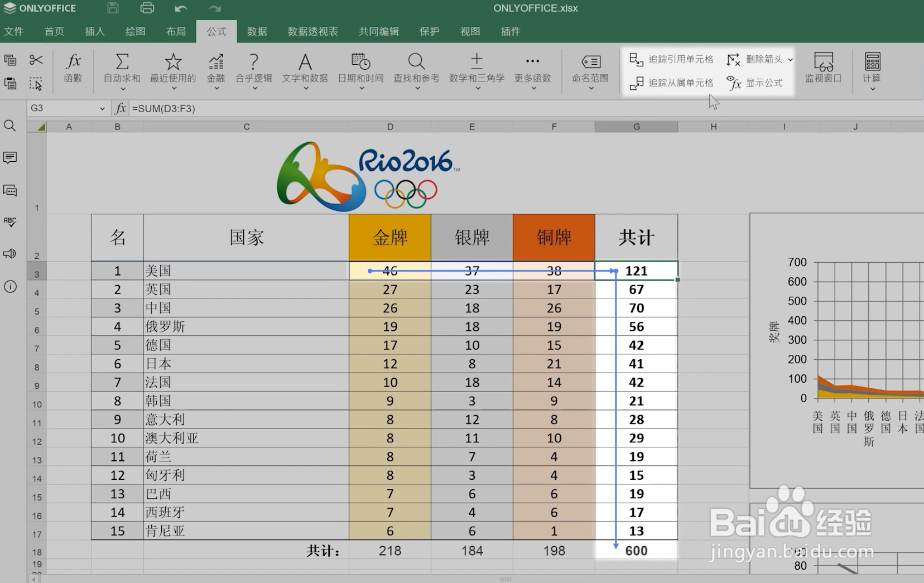This screenshot has width=924, height=583.
Task: Click the Save icon in title bar
Action: coord(113,8)
